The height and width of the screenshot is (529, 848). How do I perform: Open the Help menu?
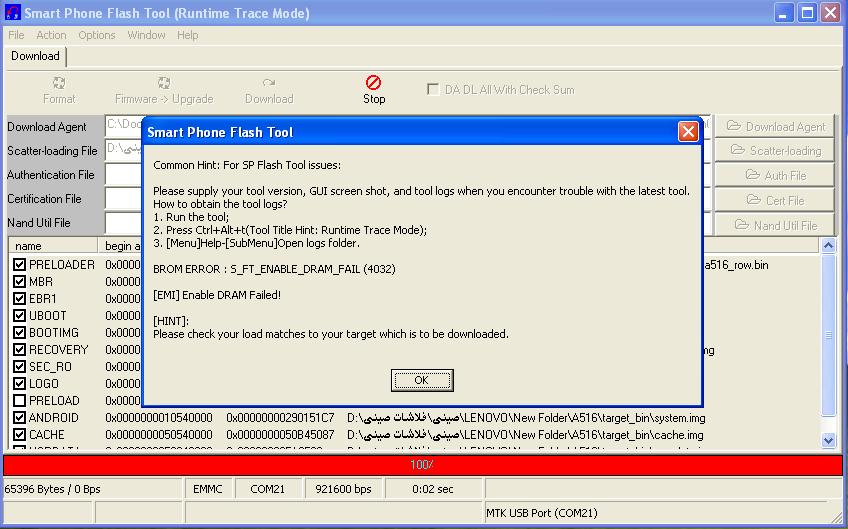(x=188, y=35)
